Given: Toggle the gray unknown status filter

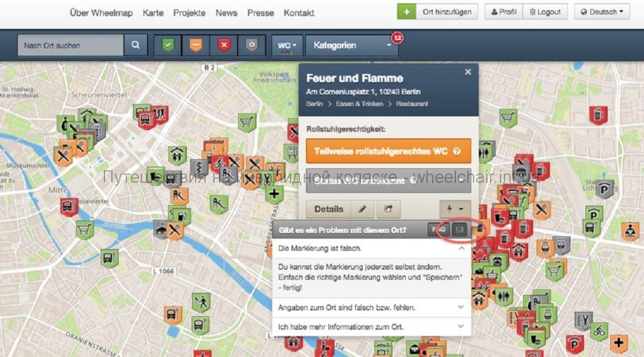Looking at the screenshot, I should click(252, 45).
